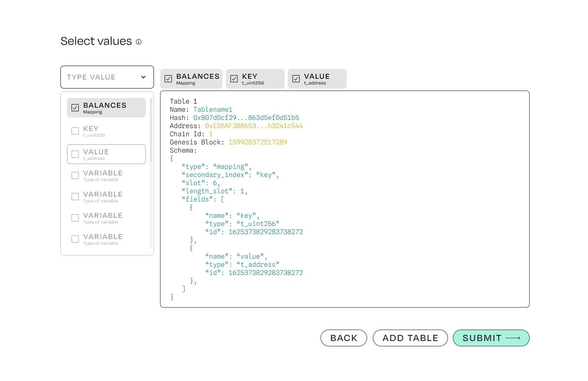Click the address 0xED5AF388653...b3241c544
588x381 pixels.
click(254, 126)
